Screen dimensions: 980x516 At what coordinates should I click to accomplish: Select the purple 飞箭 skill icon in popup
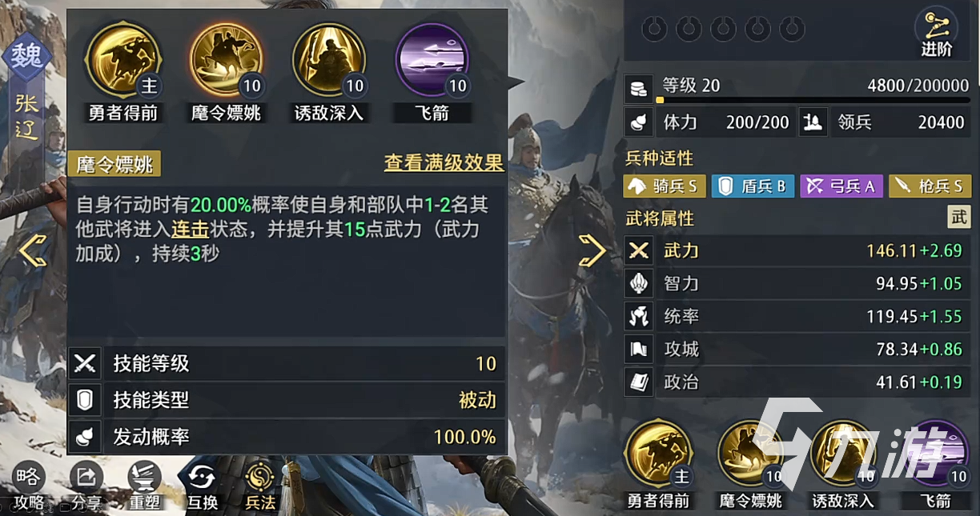pos(432,61)
